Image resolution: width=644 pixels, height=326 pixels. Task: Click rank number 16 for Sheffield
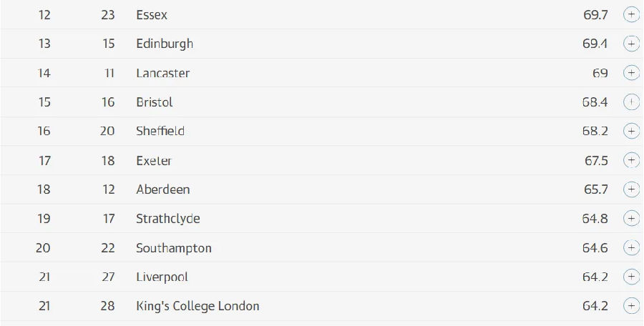[44, 131]
